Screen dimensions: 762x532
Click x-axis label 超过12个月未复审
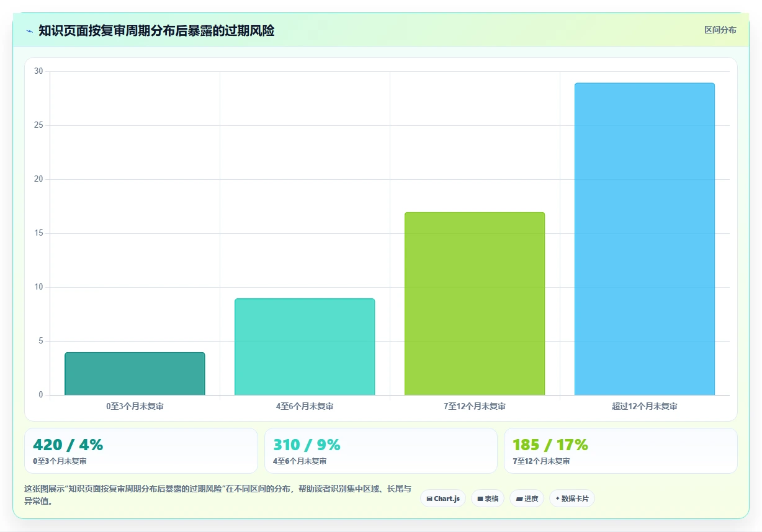click(645, 407)
